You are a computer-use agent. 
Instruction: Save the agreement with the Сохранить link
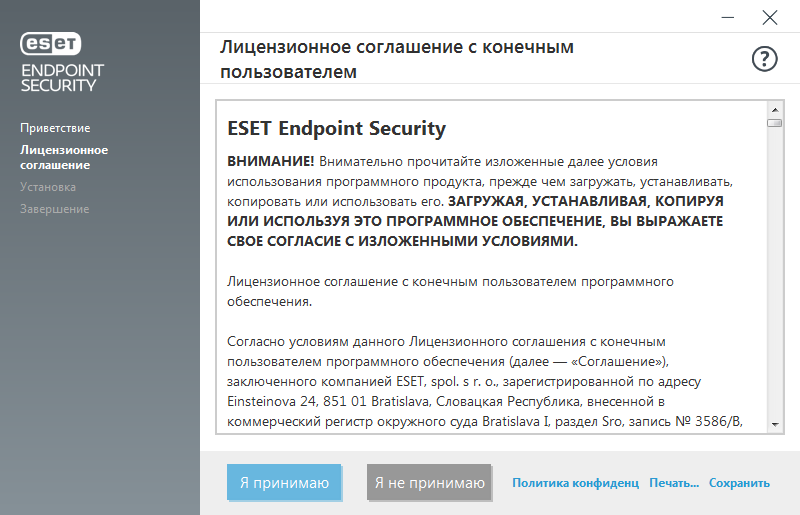click(x=739, y=483)
